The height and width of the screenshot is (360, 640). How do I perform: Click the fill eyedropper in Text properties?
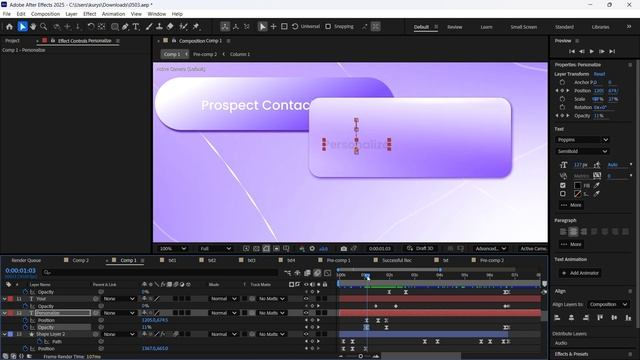[x=597, y=186]
